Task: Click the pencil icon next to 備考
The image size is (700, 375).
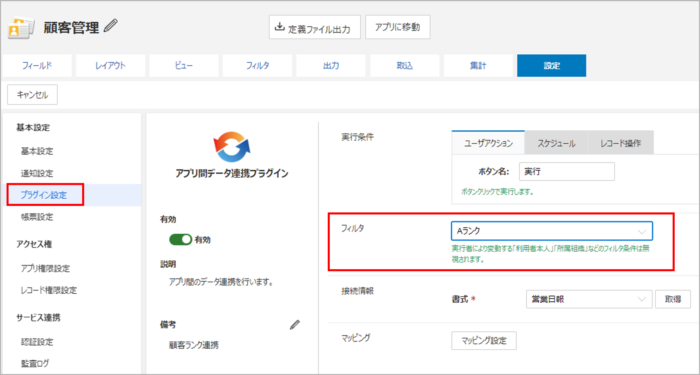Action: click(x=295, y=325)
